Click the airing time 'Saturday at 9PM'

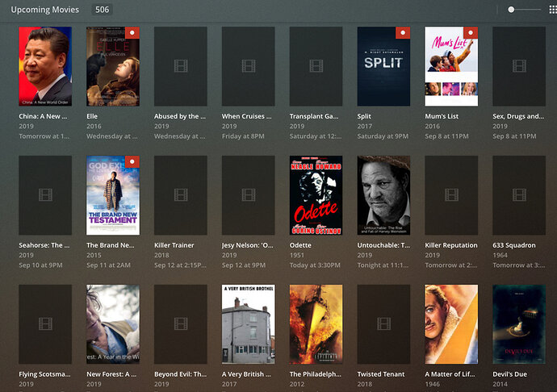(x=383, y=136)
